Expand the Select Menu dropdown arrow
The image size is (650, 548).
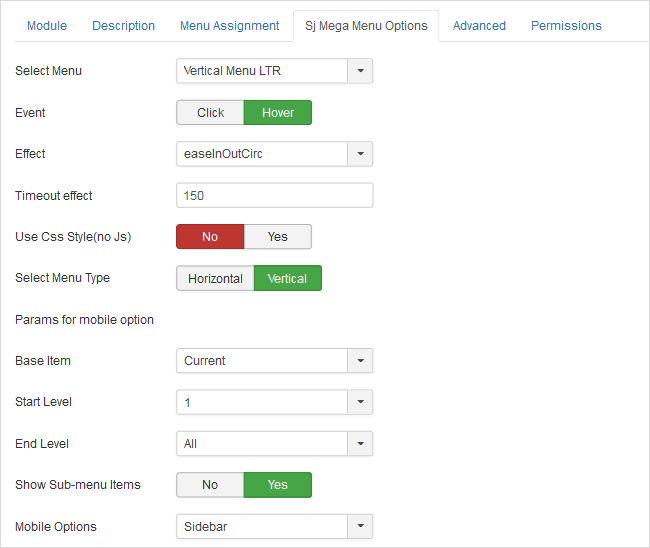(x=360, y=71)
